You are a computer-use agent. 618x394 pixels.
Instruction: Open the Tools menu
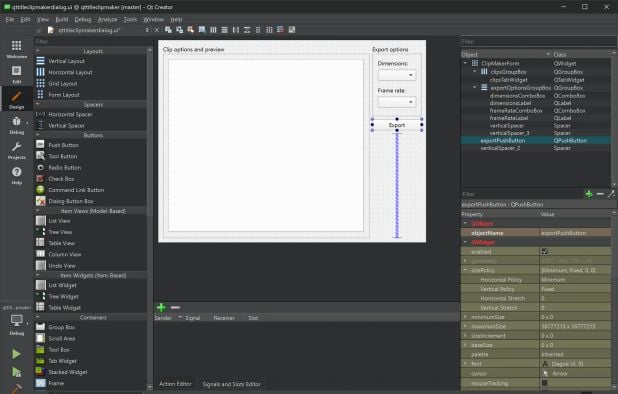(130, 19)
